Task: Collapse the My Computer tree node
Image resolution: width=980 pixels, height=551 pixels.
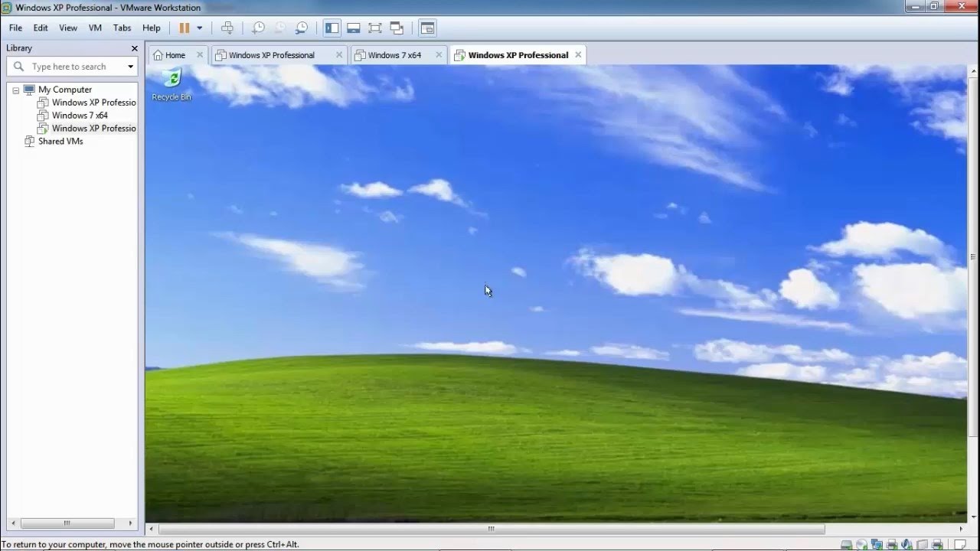Action: (x=15, y=90)
